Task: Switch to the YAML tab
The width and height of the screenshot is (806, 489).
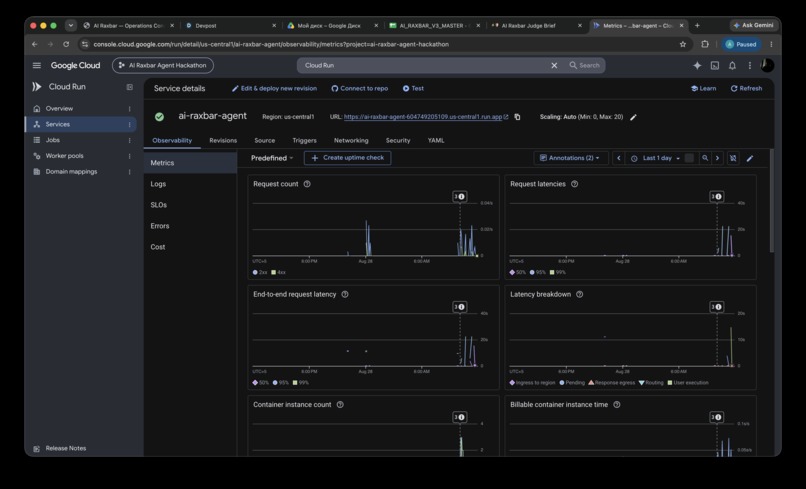Action: click(436, 140)
